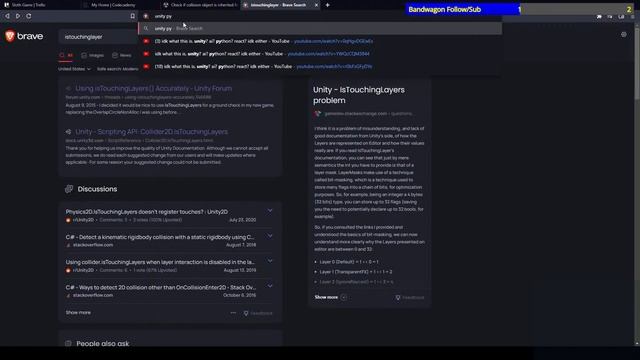Pick the '(3) idk what this is' YouTube suggestion
The image size is (640, 360).
tap(320, 41)
